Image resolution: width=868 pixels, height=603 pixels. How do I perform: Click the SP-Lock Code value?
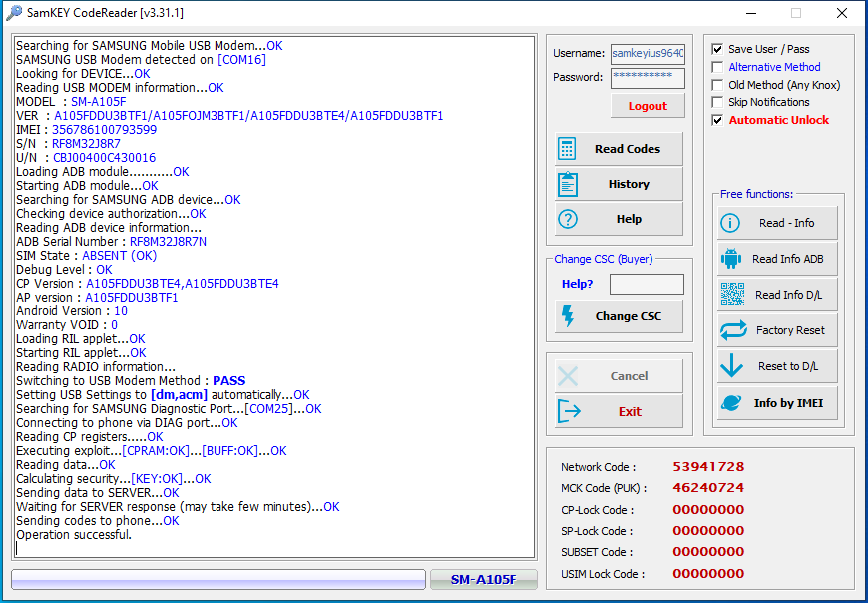tap(708, 530)
